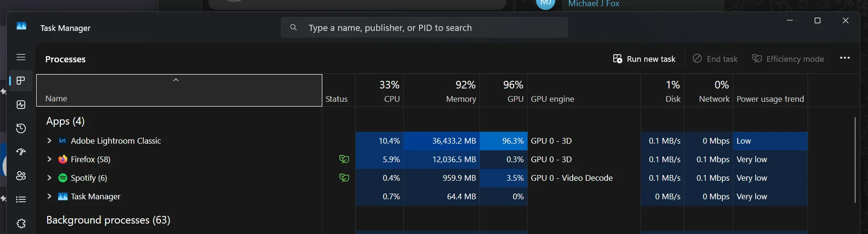
Task: Expand the Adobe Lightroom Classic process group
Action: (x=49, y=141)
